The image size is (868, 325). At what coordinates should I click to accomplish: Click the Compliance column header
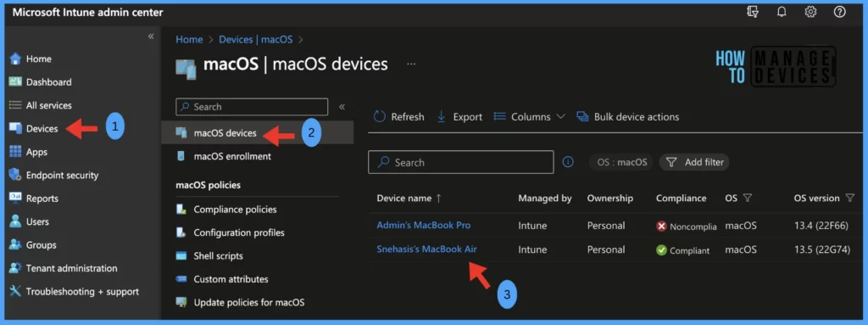[x=681, y=198]
